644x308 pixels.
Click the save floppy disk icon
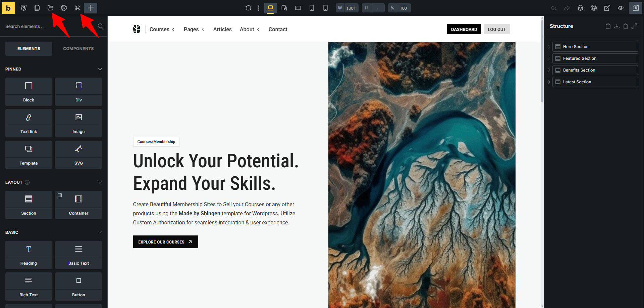click(x=635, y=8)
